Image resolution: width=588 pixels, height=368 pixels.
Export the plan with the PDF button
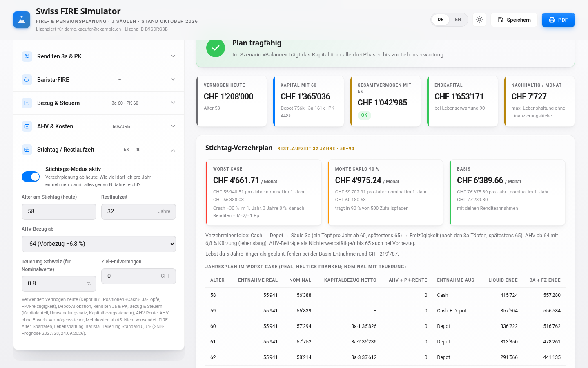tap(558, 20)
